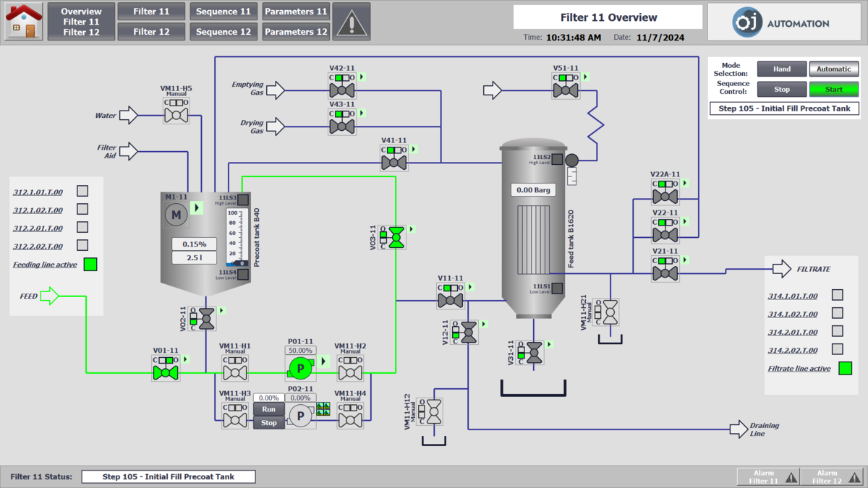Open the Sequence 11 tab
Image resolution: width=868 pixels, height=488 pixels.
pyautogui.click(x=223, y=12)
